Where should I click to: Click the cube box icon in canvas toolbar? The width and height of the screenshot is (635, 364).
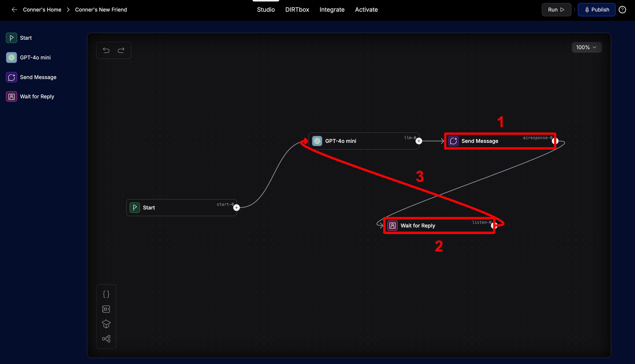106,324
